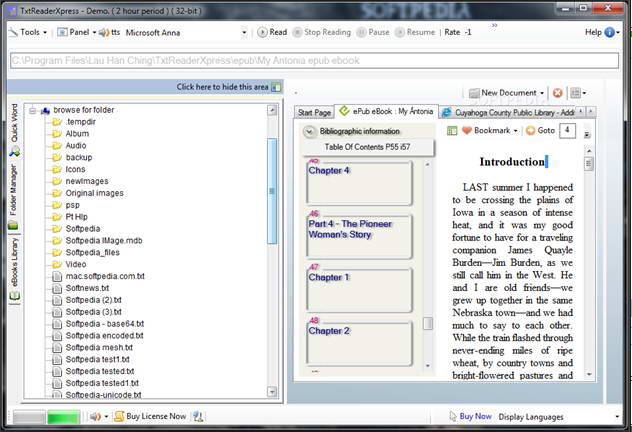This screenshot has height=432, width=632.
Task: Select Softnews.txt file
Action: (x=87, y=288)
